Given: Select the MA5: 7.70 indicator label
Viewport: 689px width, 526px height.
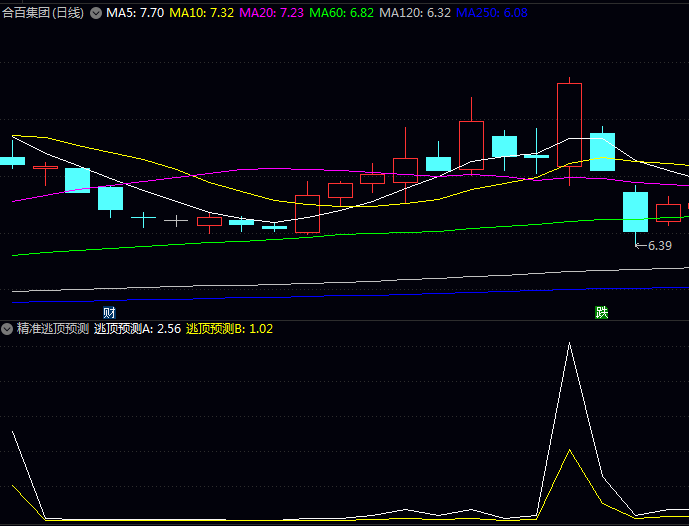Looking at the screenshot, I should tap(135, 13).
